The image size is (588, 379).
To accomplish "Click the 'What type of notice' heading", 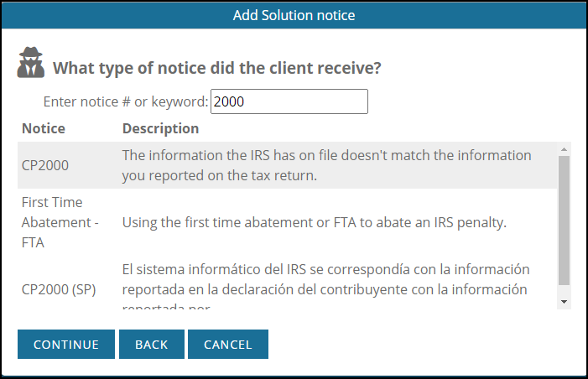I will tap(216, 68).
